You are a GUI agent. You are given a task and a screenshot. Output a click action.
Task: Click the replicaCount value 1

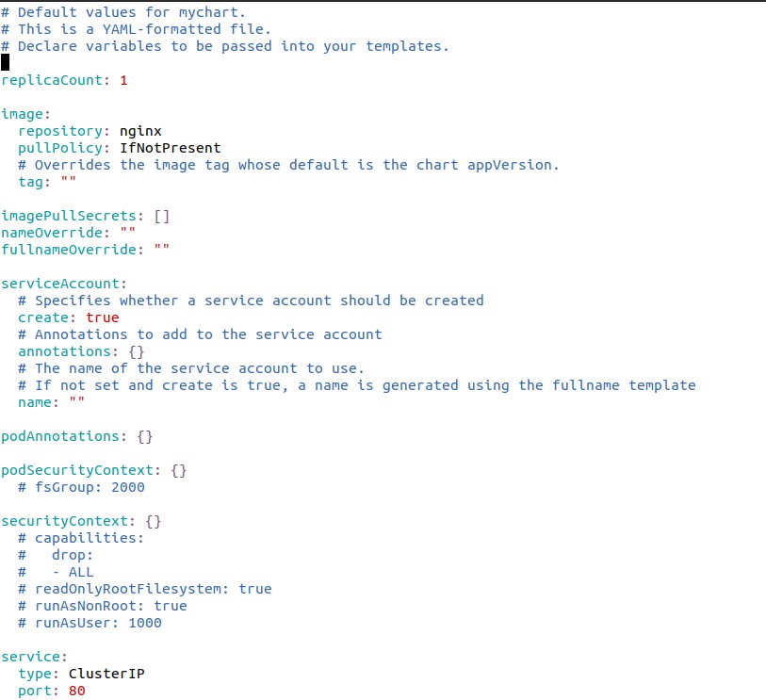[123, 80]
